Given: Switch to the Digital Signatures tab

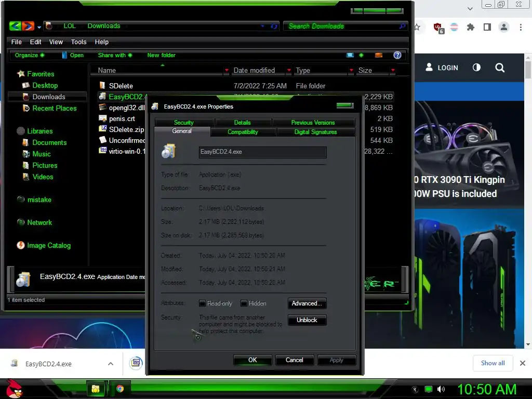Looking at the screenshot, I should click(315, 132).
